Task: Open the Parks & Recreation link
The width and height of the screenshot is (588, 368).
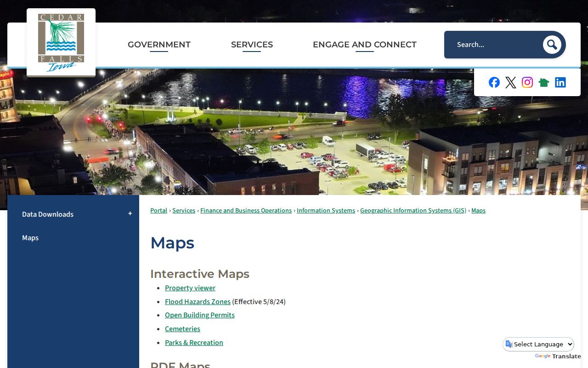Action: click(194, 343)
